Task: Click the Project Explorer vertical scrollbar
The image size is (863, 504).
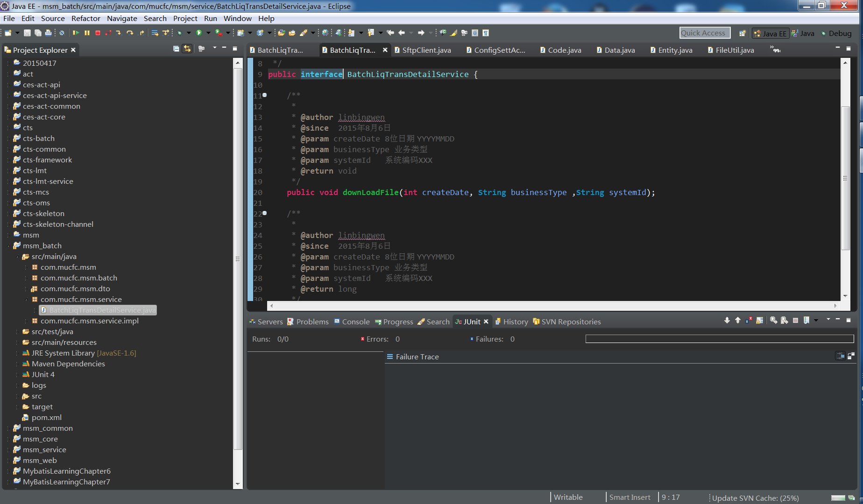Action: 238,273
